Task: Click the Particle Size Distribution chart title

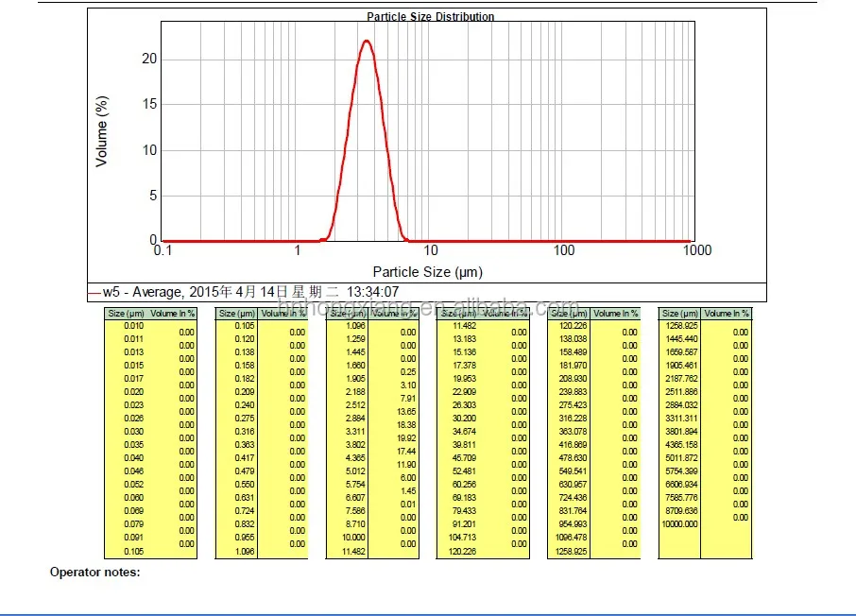Action: (430, 16)
